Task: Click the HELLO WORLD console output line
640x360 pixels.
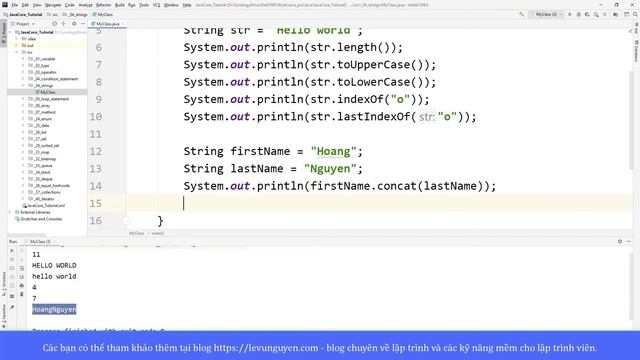Action: click(x=54, y=265)
